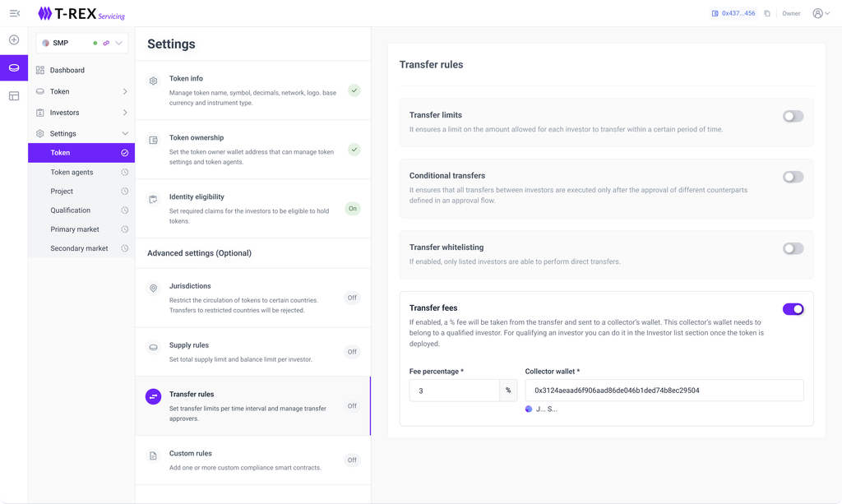The width and height of the screenshot is (842, 504).
Task: Click the plus icon in the left rail
Action: click(x=14, y=40)
